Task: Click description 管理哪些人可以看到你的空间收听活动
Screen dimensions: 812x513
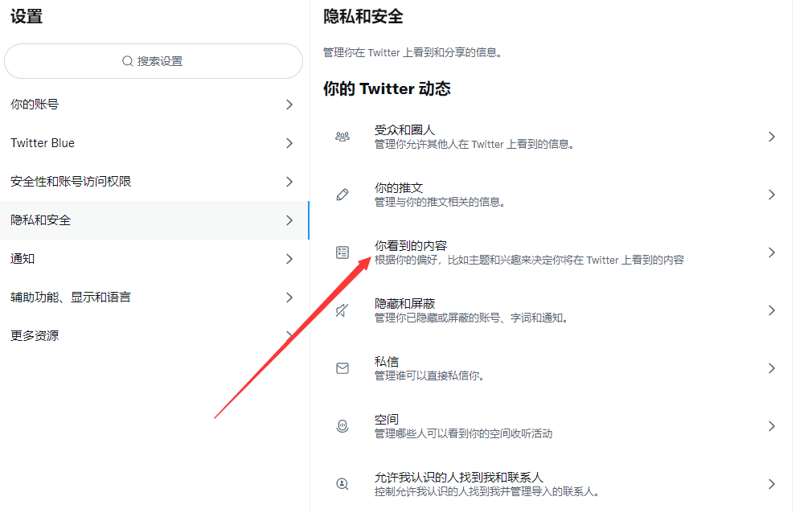Action: [463, 433]
